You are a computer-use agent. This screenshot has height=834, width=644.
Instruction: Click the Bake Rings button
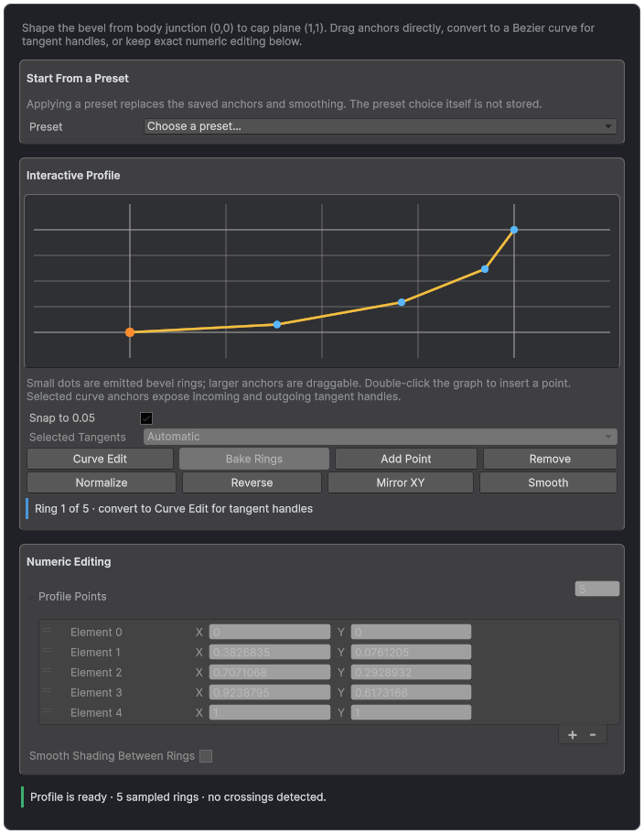254,459
